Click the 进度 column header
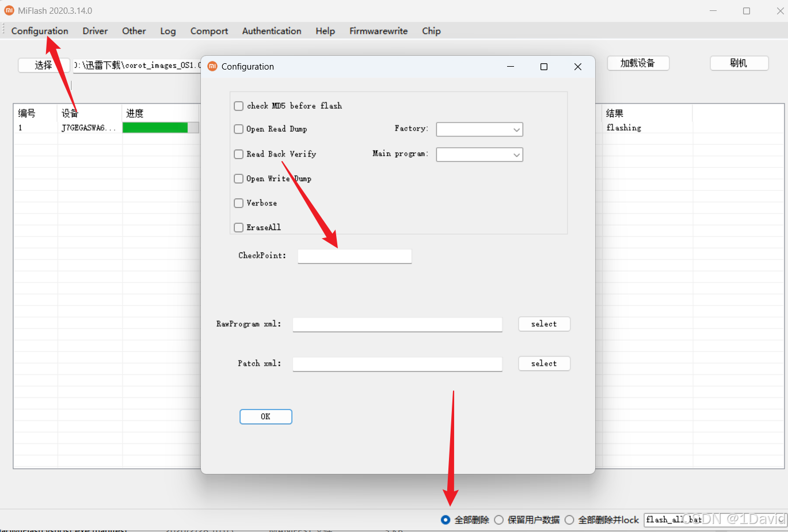The image size is (788, 532). (161, 113)
